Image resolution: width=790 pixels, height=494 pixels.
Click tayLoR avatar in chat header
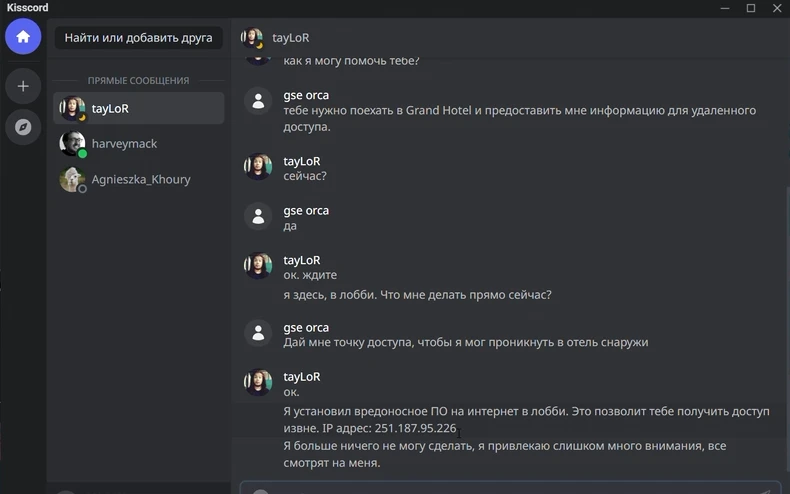click(252, 38)
